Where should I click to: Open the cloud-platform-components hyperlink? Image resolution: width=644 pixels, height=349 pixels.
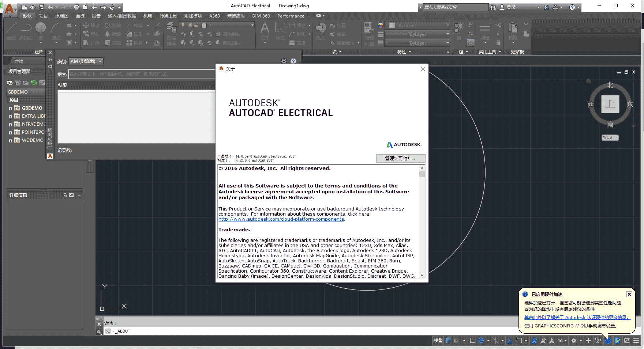tap(281, 219)
